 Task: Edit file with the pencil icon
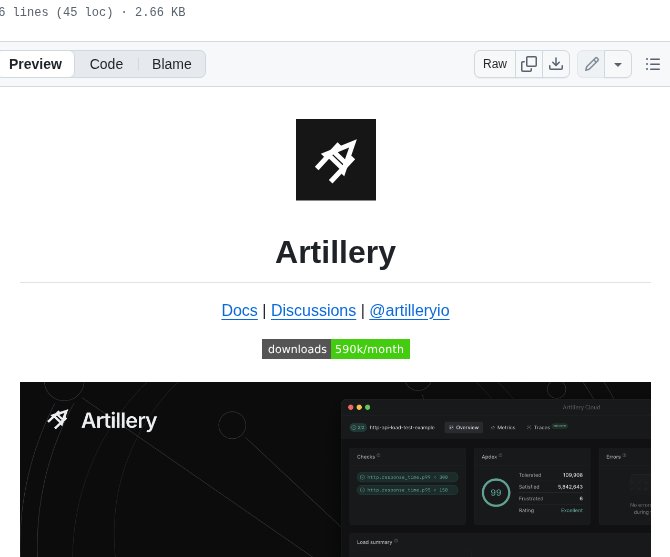coord(592,64)
